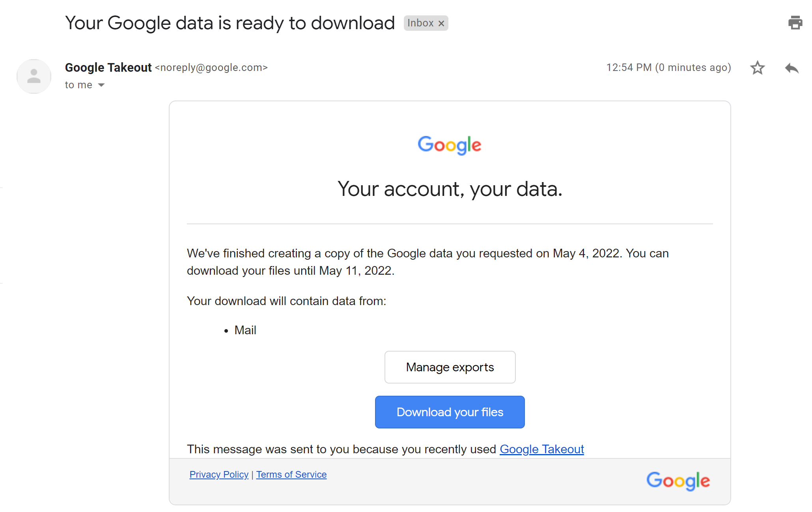Screen dimensions: 812x512
Task: Click the Mail bullet item
Action: coord(245,330)
